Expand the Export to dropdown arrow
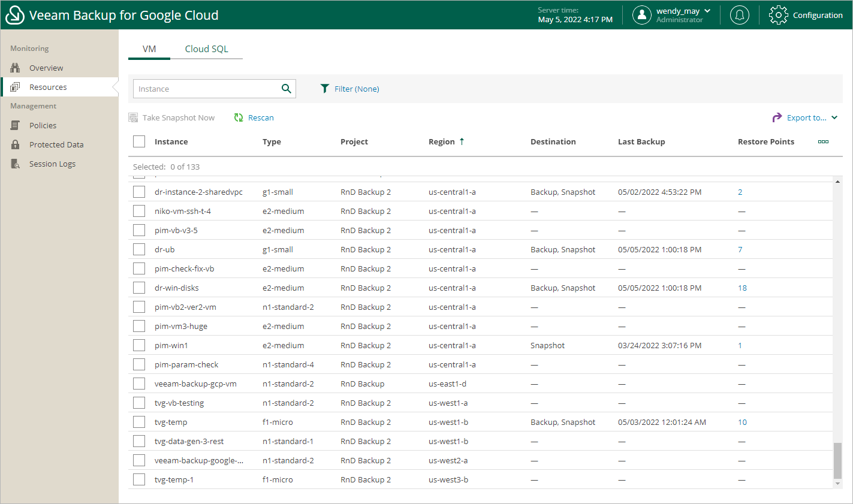Viewport: 853px width, 504px height. [834, 117]
